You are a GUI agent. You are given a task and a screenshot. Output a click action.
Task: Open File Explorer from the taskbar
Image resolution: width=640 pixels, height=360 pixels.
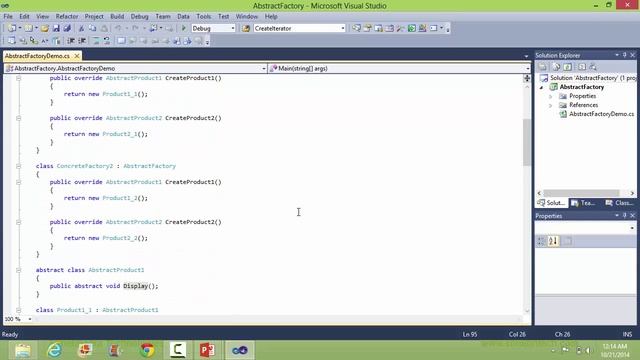coord(23,350)
